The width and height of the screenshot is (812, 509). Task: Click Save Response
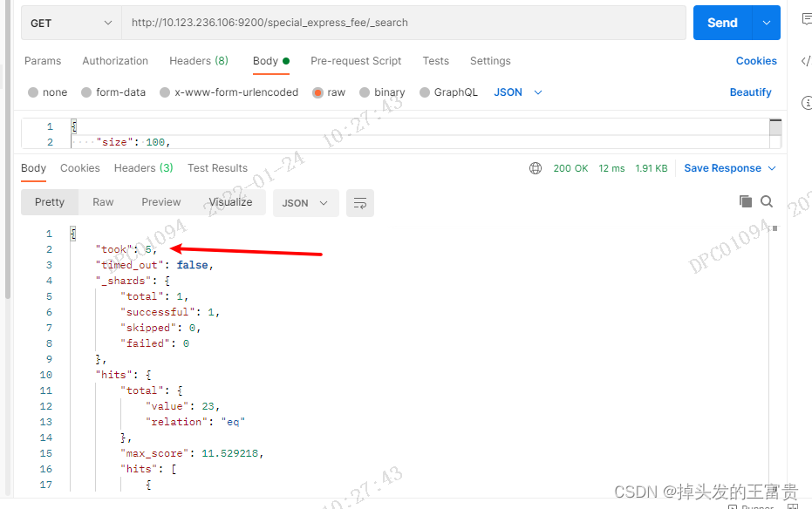(x=722, y=168)
